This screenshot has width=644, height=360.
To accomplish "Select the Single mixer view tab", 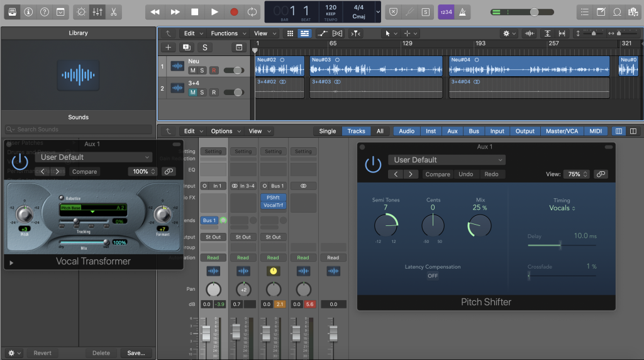I will click(327, 131).
